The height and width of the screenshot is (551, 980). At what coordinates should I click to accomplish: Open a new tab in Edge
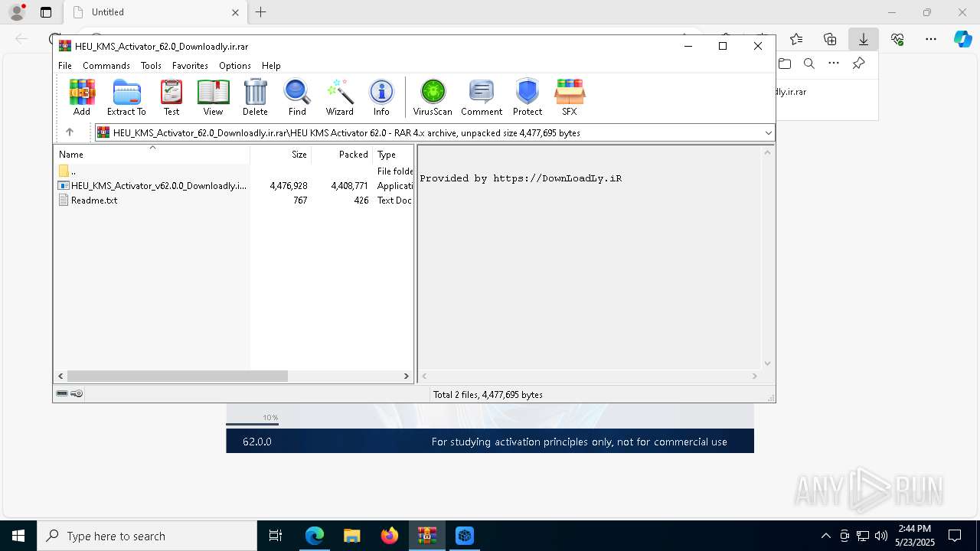tap(261, 12)
